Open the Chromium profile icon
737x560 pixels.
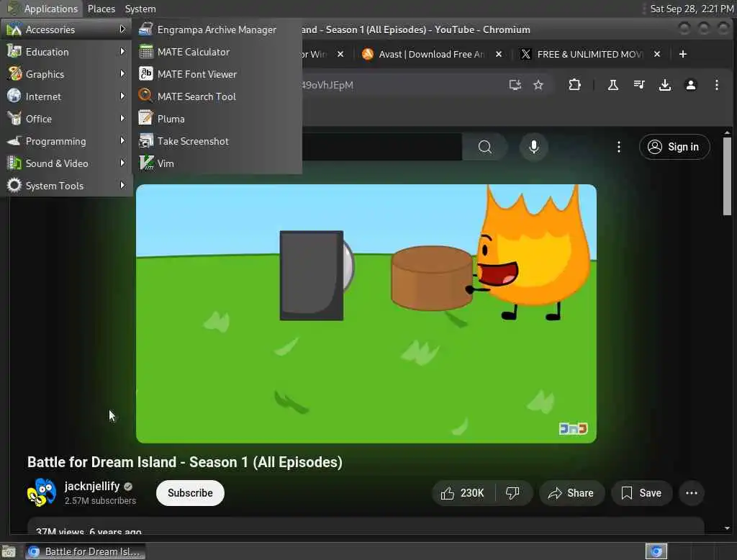coord(690,85)
